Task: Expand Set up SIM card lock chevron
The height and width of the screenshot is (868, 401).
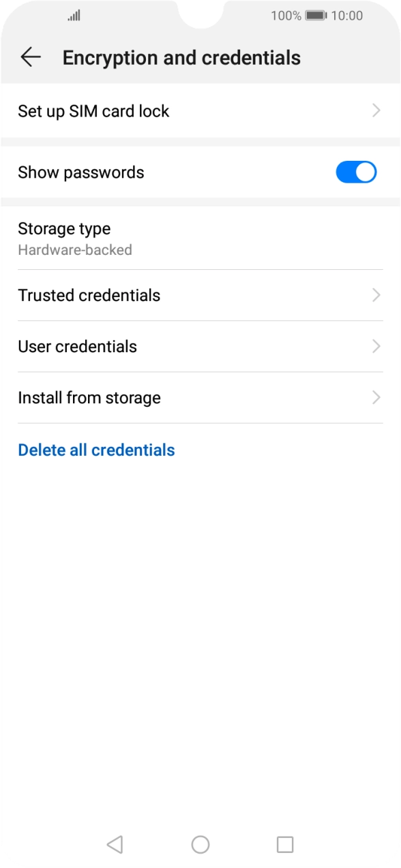Action: click(x=376, y=110)
